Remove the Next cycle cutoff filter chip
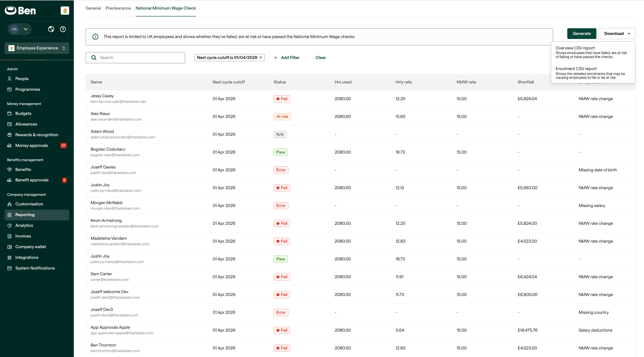This screenshot has height=357, width=644. (261, 57)
